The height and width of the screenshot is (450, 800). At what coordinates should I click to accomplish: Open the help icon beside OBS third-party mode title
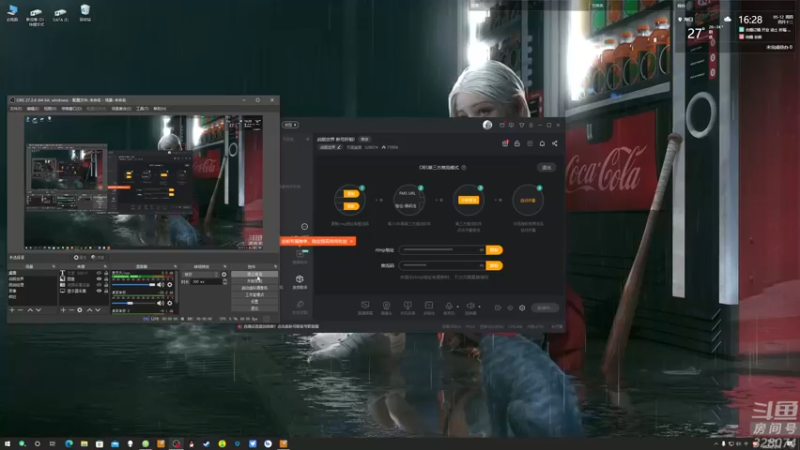(464, 167)
